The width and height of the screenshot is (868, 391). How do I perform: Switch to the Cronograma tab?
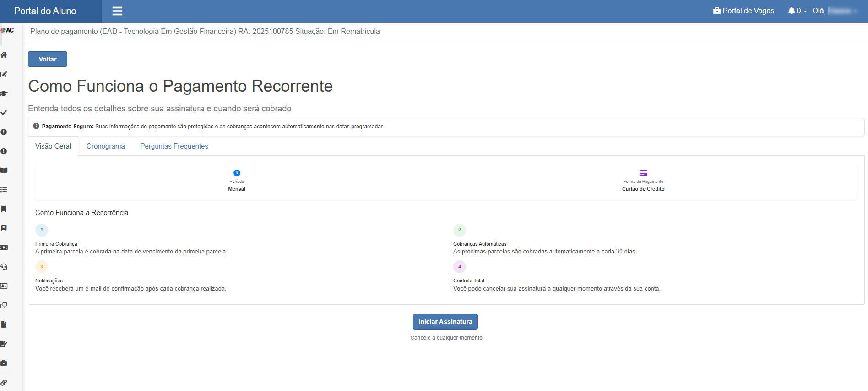tap(105, 146)
